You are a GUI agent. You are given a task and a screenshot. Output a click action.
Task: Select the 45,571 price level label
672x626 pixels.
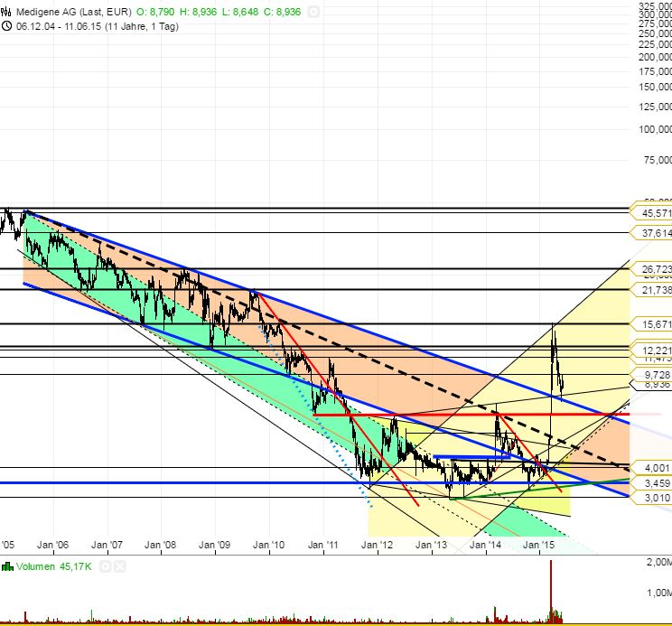coord(656,213)
